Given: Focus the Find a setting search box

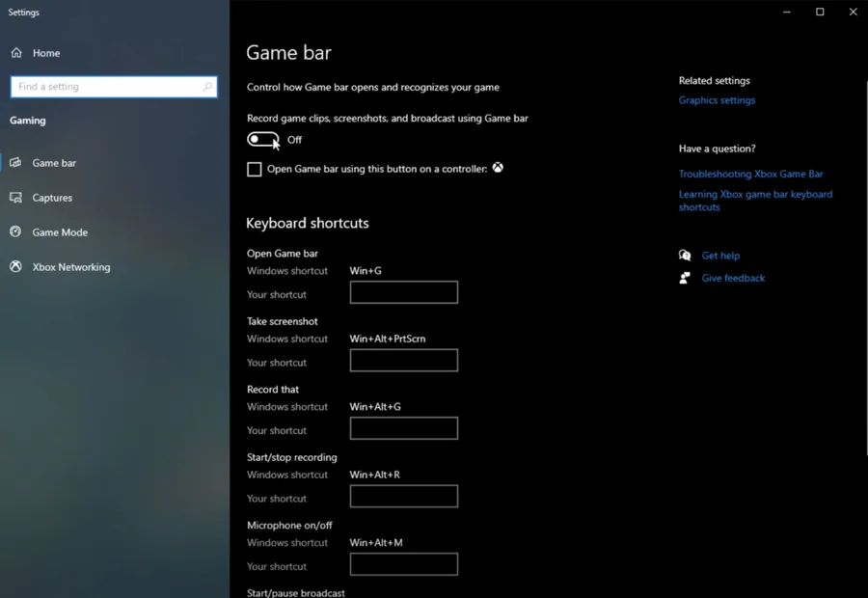Looking at the screenshot, I should pyautogui.click(x=114, y=87).
